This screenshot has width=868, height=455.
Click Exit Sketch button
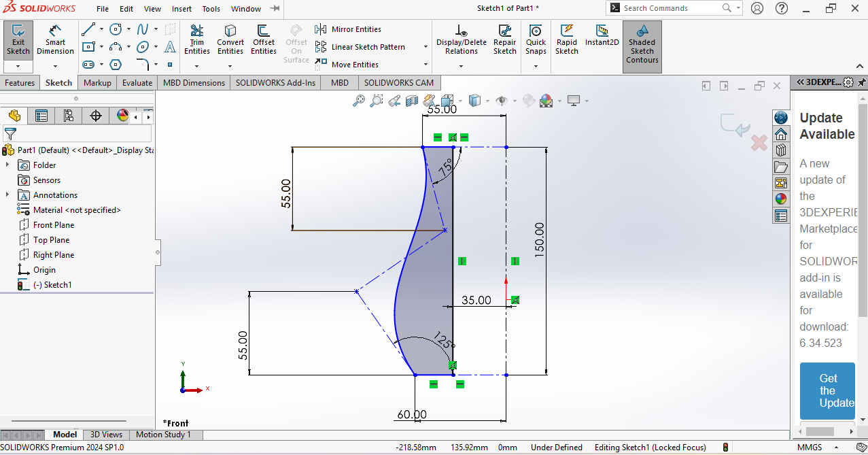tap(18, 39)
